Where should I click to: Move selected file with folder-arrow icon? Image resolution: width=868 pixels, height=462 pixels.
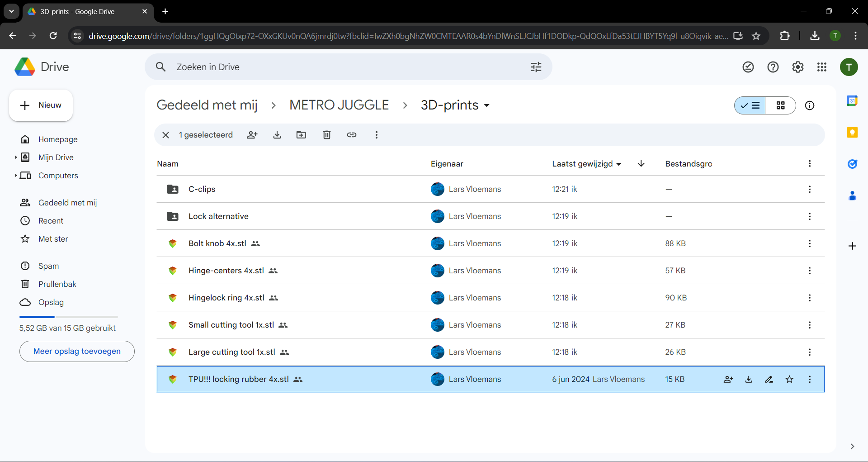pyautogui.click(x=301, y=135)
